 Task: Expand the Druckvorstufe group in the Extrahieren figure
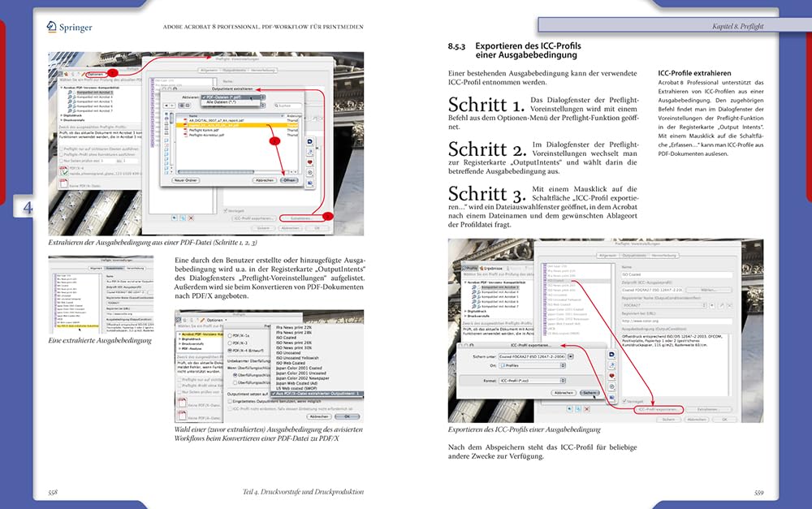[62, 120]
